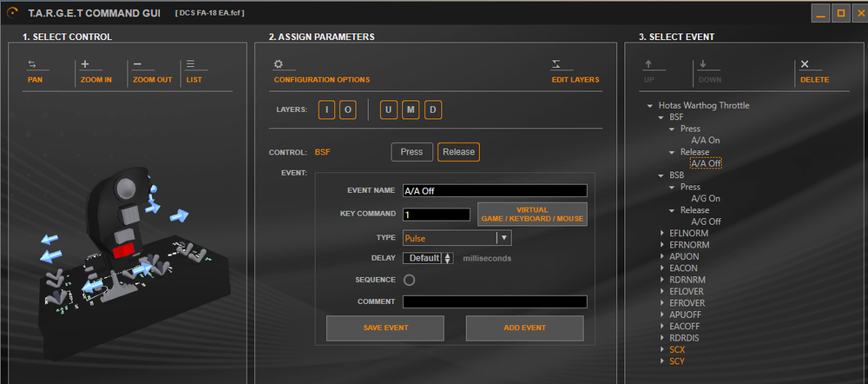The width and height of the screenshot is (868, 384).
Task: Collapse Hotas Warthog Throttle tree node
Action: (648, 105)
